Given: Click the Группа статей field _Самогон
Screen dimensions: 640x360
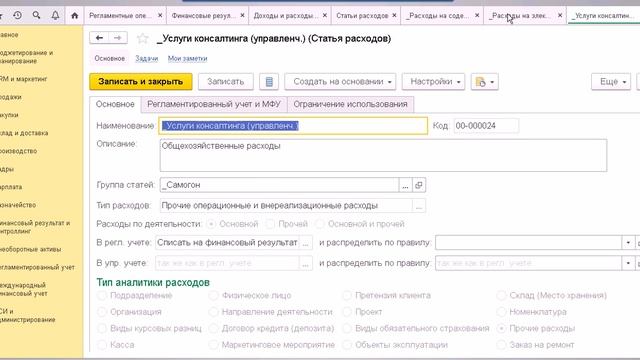Looking at the screenshot, I should point(279,185).
